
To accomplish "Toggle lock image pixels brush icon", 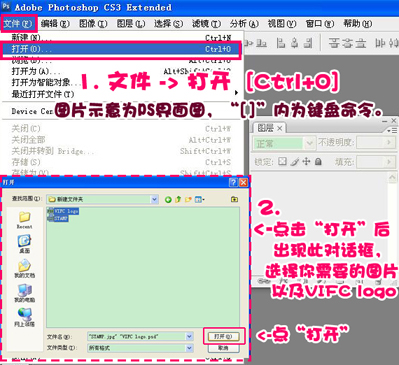I will pyautogui.click(x=294, y=162).
